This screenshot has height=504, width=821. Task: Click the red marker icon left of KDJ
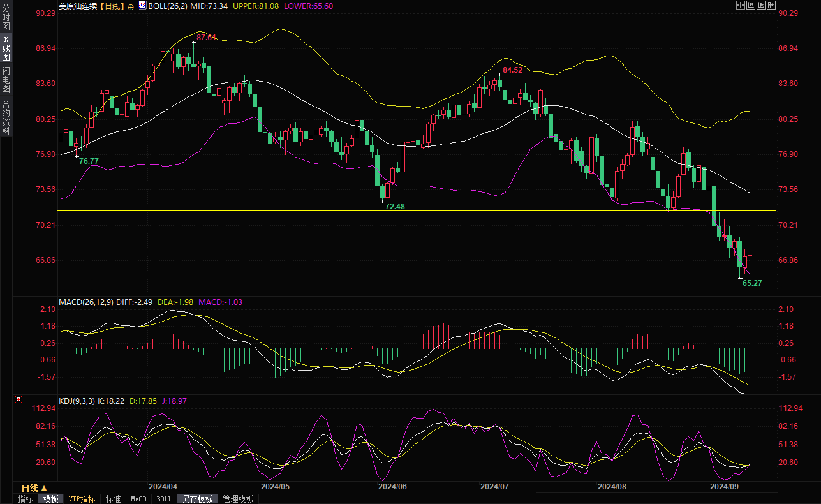coord(18,400)
